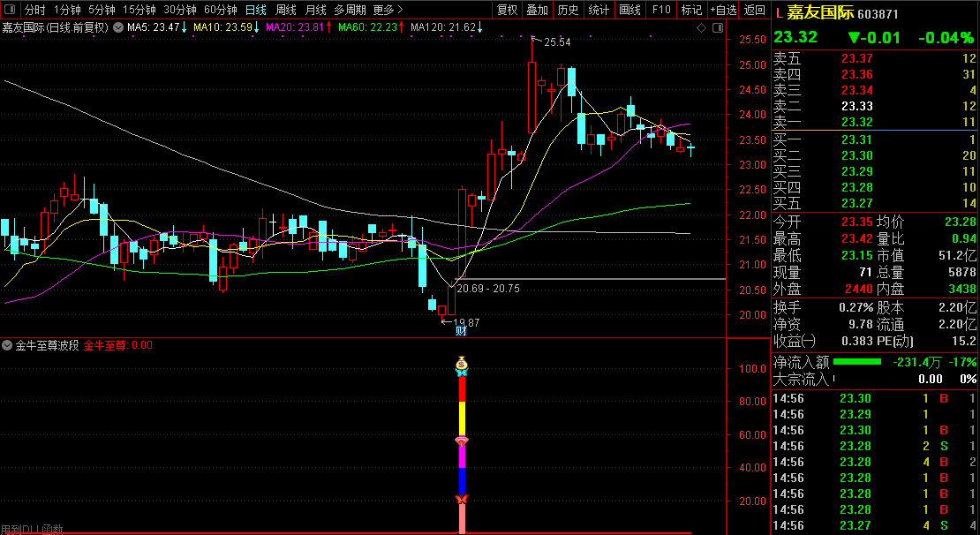Toggle 复权 price adjustment
This screenshot has width=980, height=535.
tap(507, 10)
